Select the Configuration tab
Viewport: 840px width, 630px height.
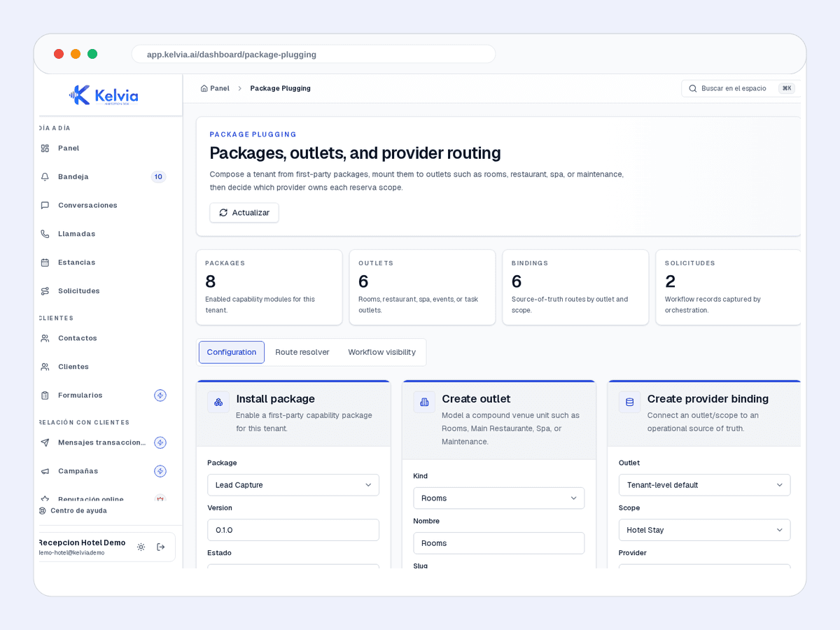(x=232, y=353)
